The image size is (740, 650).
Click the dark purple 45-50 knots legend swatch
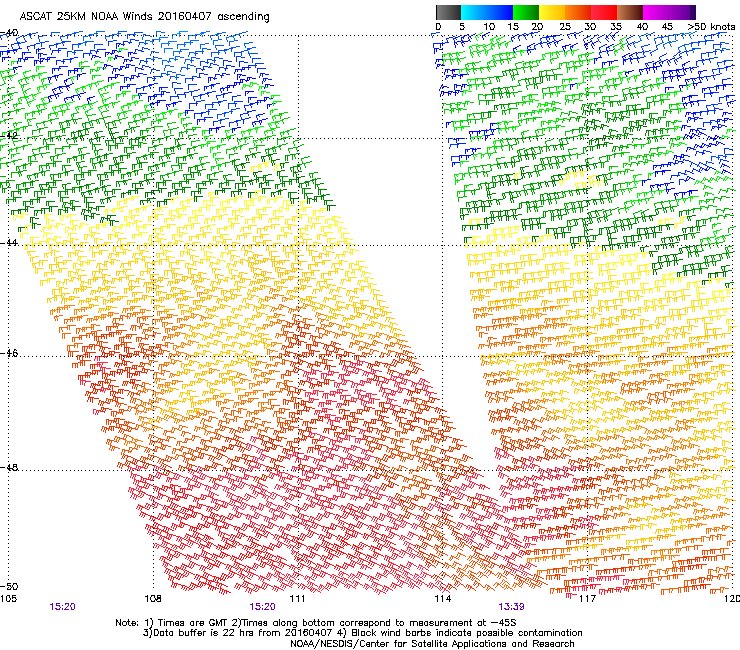click(682, 12)
